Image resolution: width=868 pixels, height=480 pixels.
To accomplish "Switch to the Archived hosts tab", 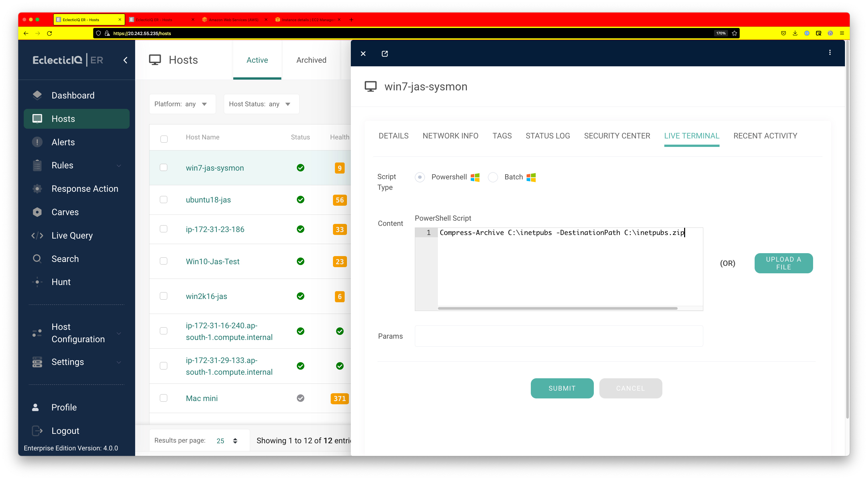I will tap(311, 60).
